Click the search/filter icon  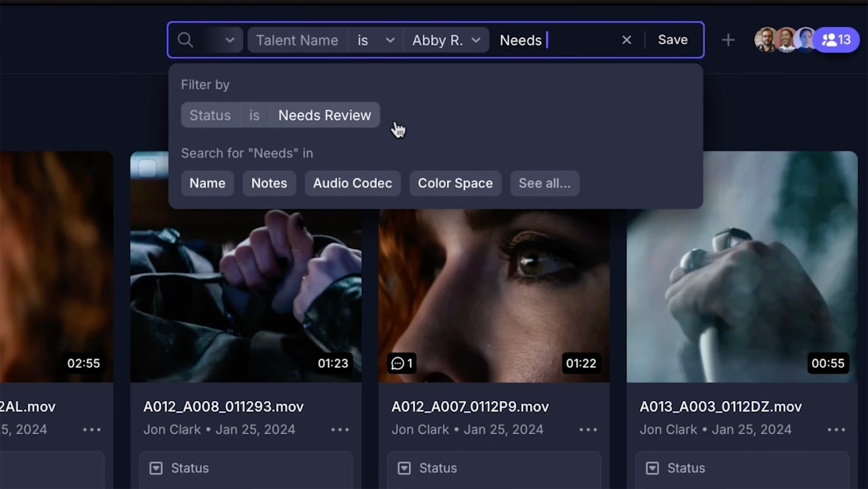click(186, 39)
